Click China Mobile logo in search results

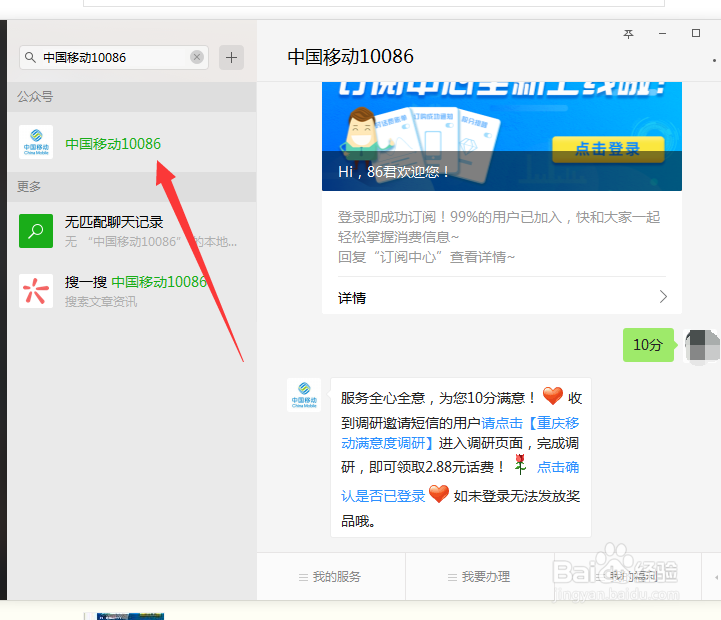36,142
